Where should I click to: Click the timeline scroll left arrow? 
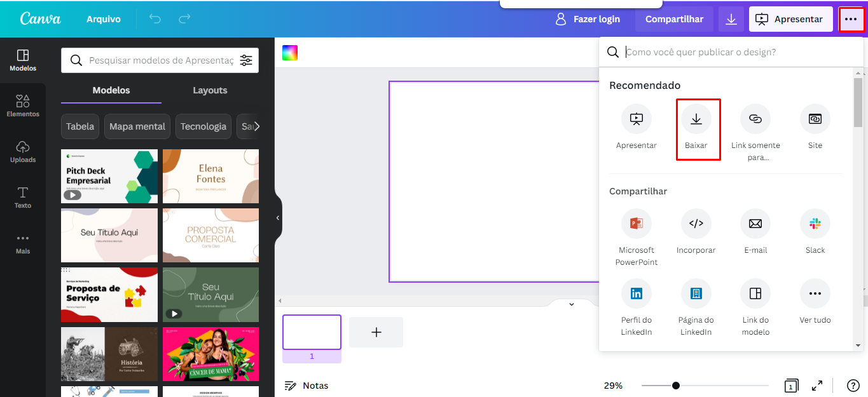279,300
